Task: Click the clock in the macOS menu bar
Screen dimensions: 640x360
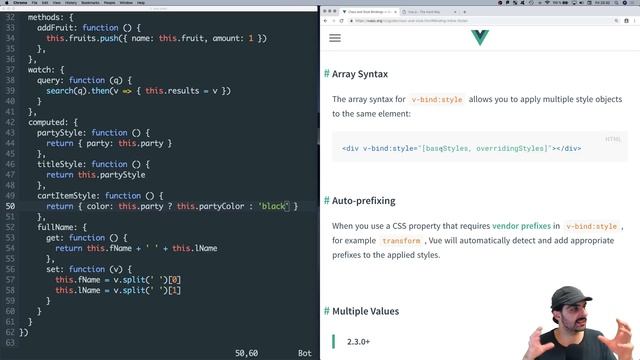Action: (603, 2)
